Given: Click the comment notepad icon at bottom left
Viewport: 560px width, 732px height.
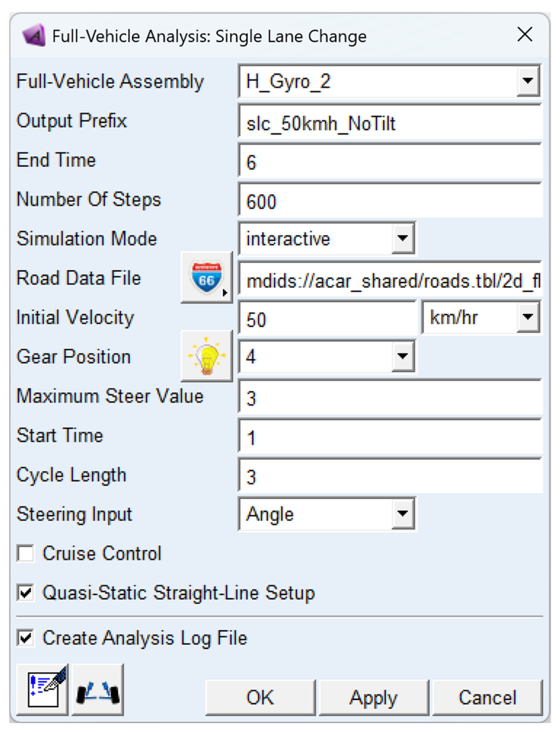Looking at the screenshot, I should point(42,690).
